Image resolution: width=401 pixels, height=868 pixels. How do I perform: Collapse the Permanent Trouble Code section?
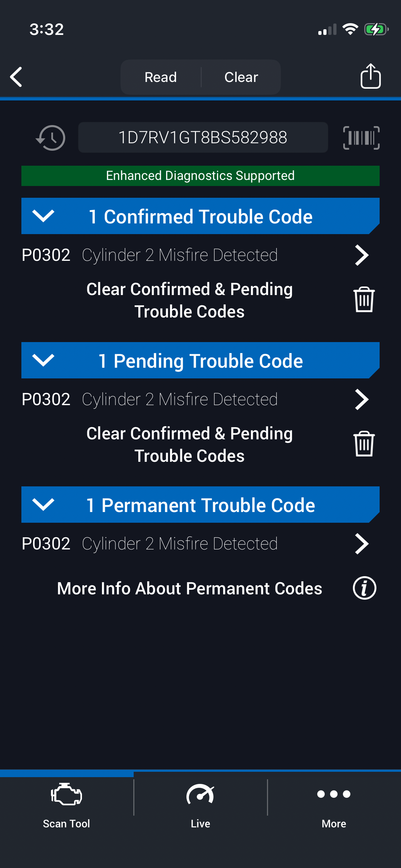tap(43, 505)
